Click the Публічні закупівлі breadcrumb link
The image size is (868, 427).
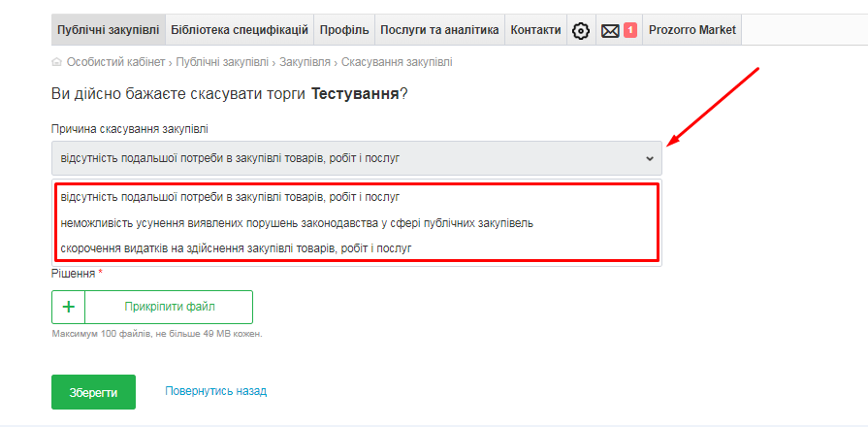222,62
